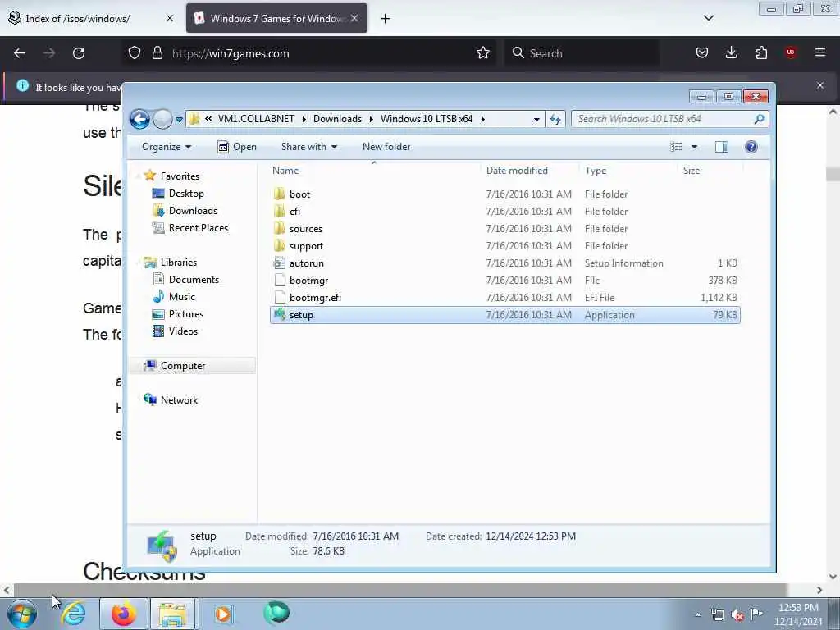Go back in Explorer with the Back arrow
This screenshot has height=630, width=840.
tap(139, 119)
